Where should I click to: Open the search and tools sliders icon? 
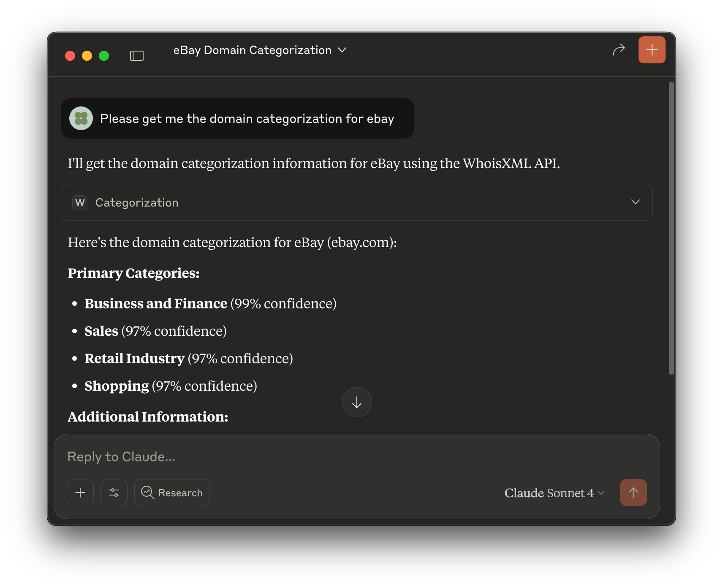(x=114, y=493)
